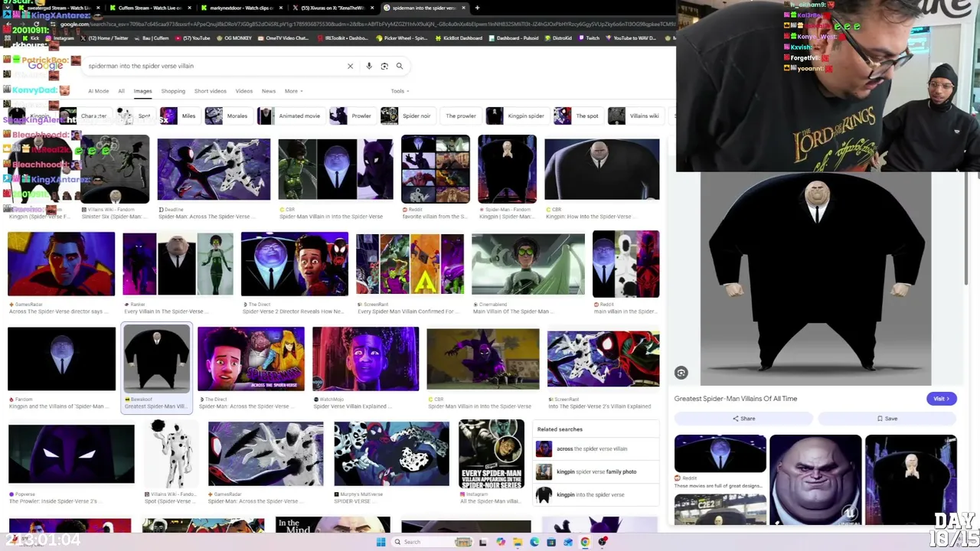The image size is (980, 551).
Task: Select the Short videos search tab
Action: point(210,91)
